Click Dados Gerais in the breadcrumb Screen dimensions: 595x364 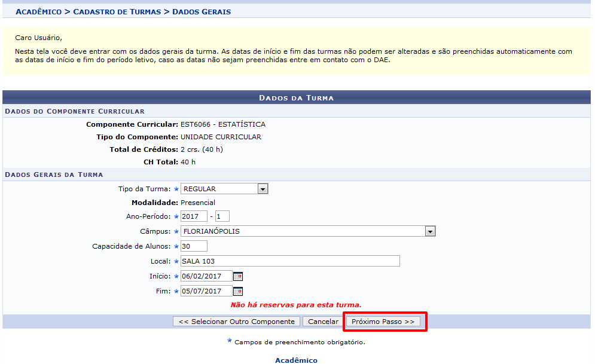pos(201,12)
